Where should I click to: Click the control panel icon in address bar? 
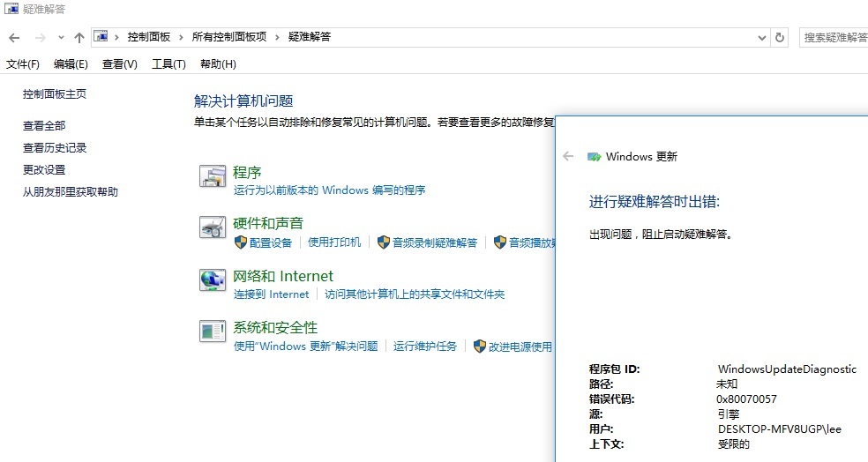click(101, 36)
